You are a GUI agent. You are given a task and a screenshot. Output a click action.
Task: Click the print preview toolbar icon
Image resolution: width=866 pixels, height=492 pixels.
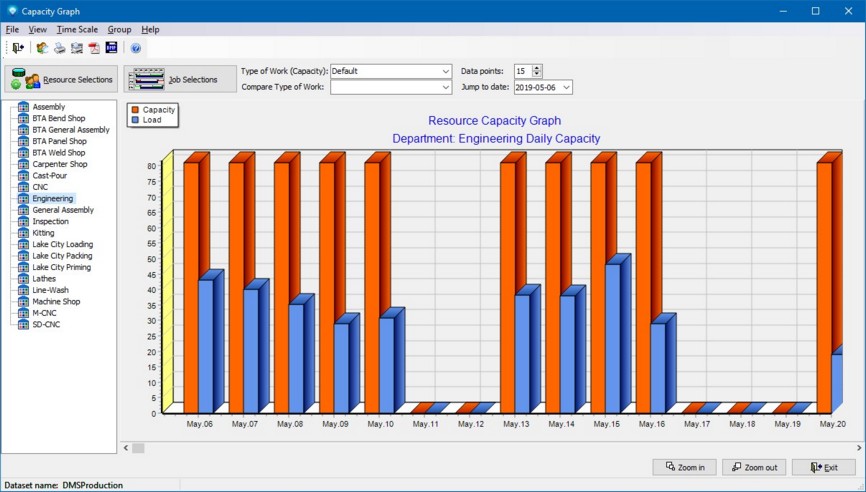[x=76, y=48]
